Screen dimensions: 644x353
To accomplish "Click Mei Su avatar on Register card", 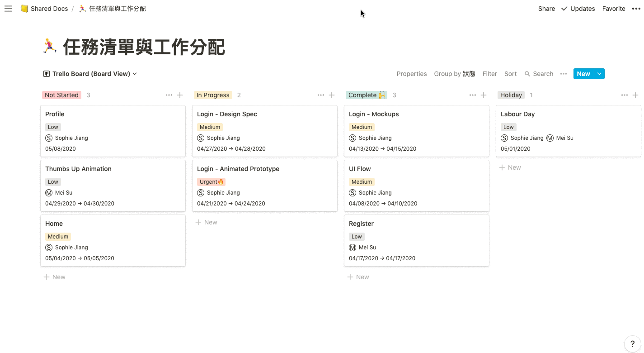I will (x=353, y=248).
